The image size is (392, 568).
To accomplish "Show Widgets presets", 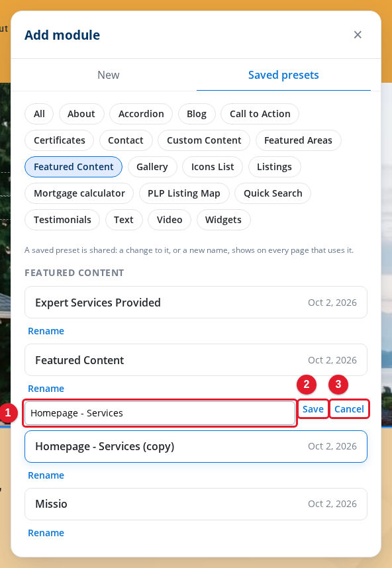I will point(223,220).
